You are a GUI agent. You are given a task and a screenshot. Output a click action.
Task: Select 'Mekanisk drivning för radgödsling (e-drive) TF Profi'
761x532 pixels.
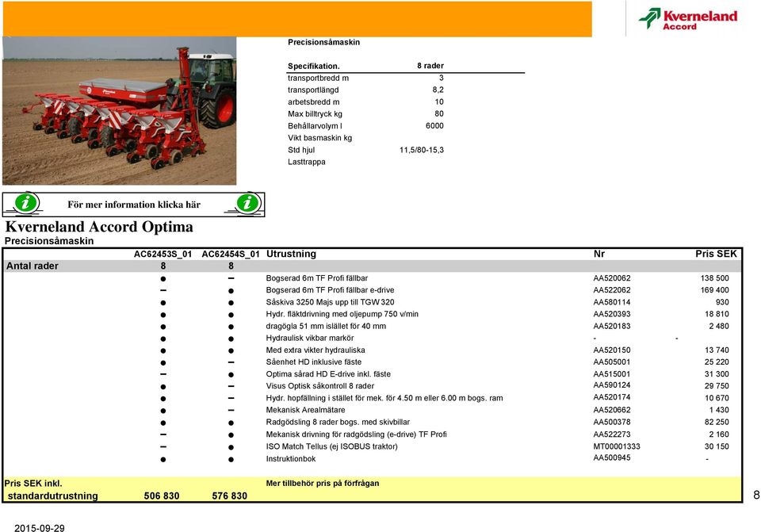pyautogui.click(x=356, y=434)
